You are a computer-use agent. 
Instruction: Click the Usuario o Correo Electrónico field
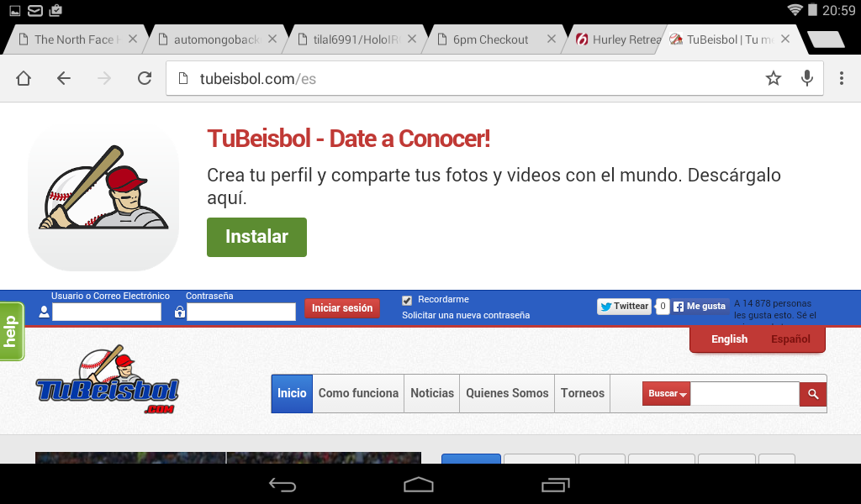[x=107, y=312]
